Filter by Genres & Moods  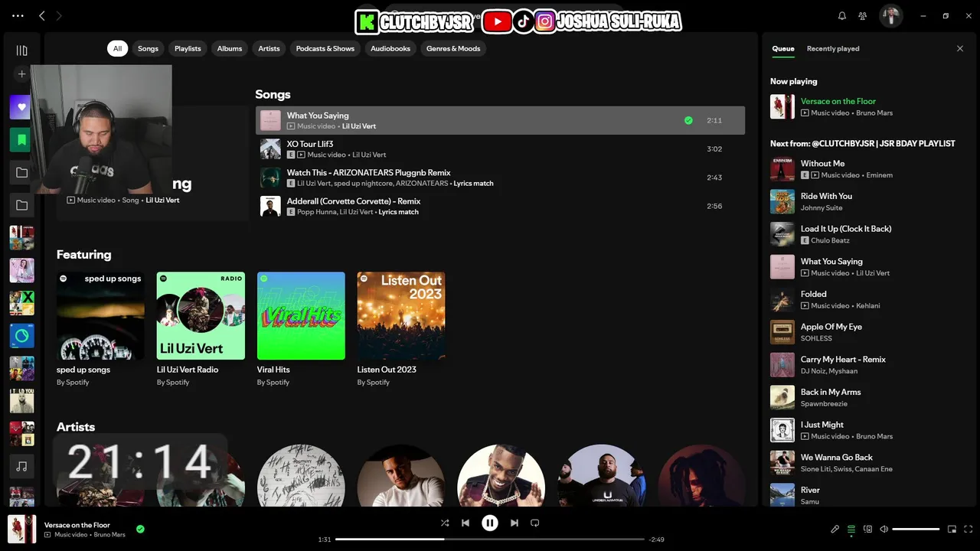point(453,48)
